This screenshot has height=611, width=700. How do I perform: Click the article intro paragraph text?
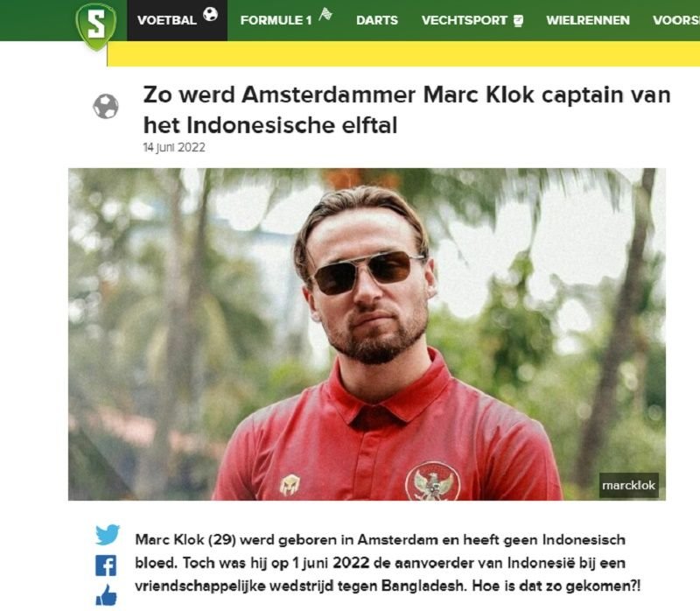click(388, 563)
